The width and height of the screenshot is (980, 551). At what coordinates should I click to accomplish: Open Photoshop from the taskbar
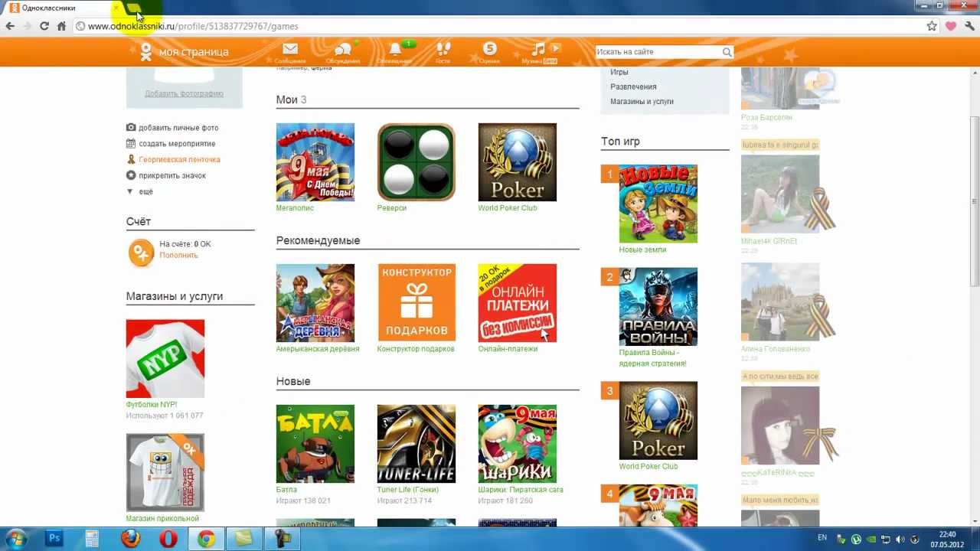(54, 539)
